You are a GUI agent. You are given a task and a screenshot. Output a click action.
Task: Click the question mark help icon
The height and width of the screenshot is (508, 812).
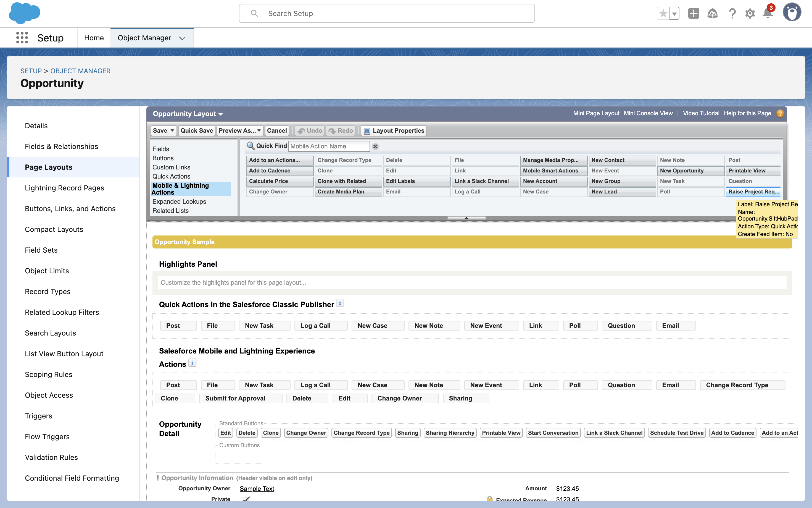pyautogui.click(x=732, y=14)
